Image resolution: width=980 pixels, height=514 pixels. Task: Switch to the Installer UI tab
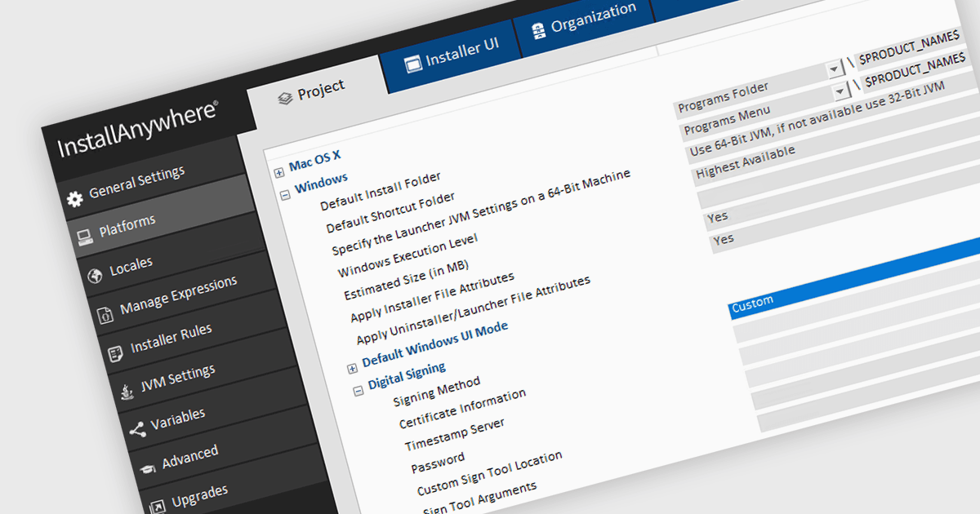(451, 53)
